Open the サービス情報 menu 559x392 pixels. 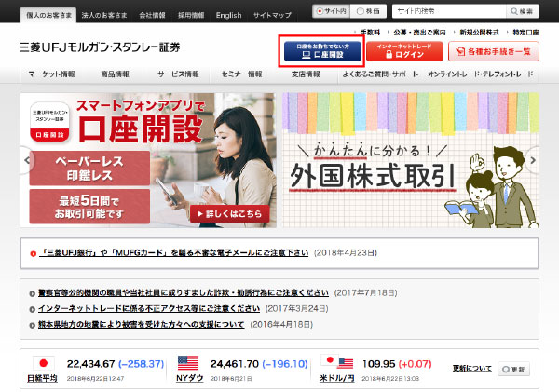[x=178, y=74]
